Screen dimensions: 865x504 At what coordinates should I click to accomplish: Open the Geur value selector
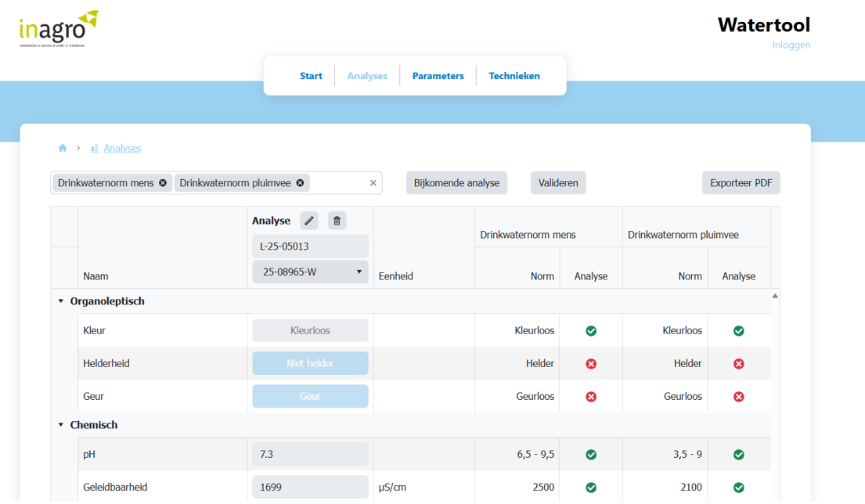(x=310, y=396)
